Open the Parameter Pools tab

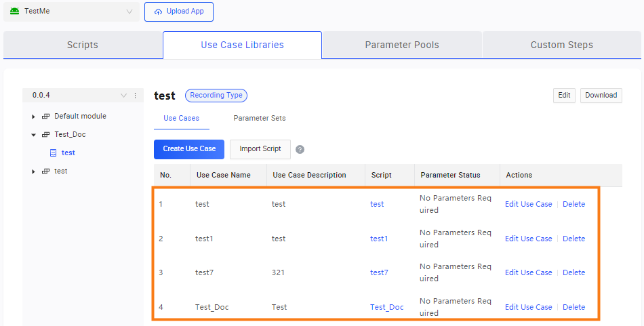(x=402, y=45)
